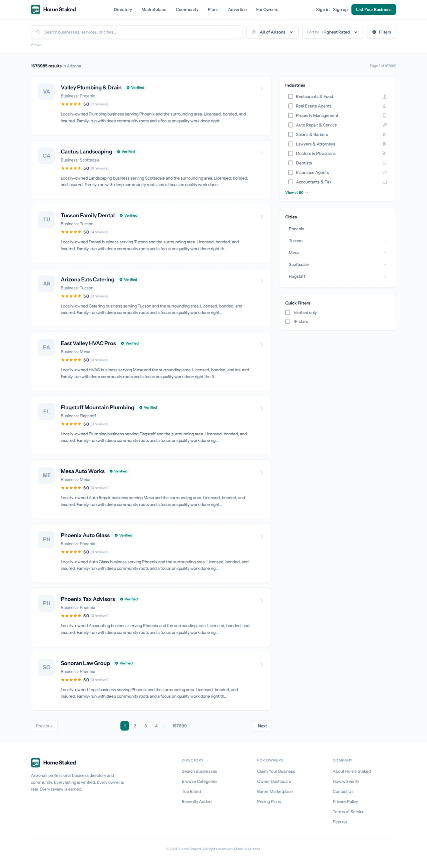The width and height of the screenshot is (427, 868).
Task: Click the Home Staked logo icon in header
Action: (x=35, y=9)
